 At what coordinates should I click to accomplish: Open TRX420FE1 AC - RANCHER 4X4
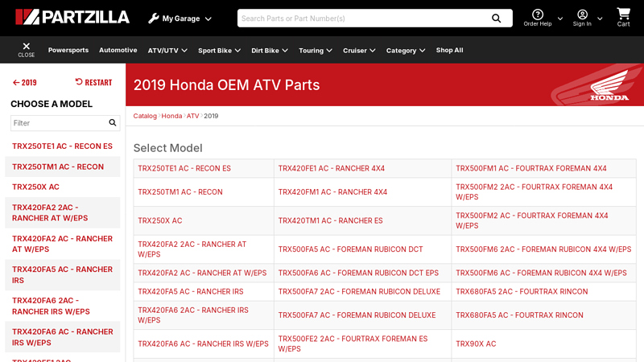[332, 168]
